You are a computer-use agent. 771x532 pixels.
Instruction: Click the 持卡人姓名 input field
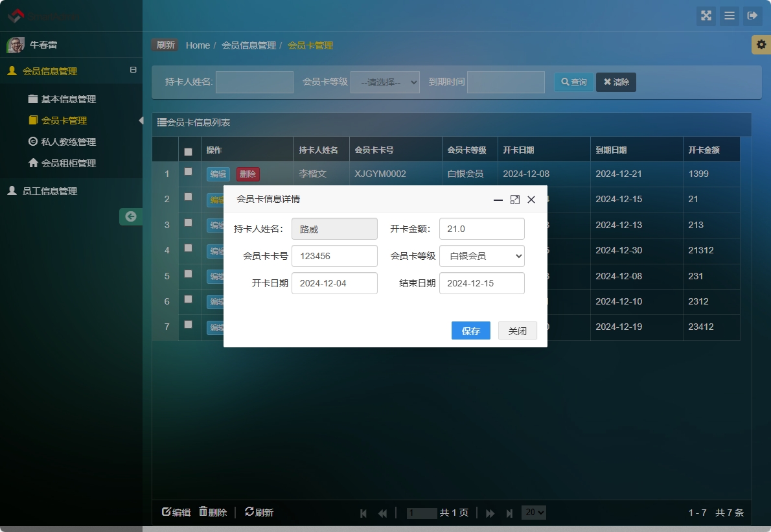pos(254,82)
